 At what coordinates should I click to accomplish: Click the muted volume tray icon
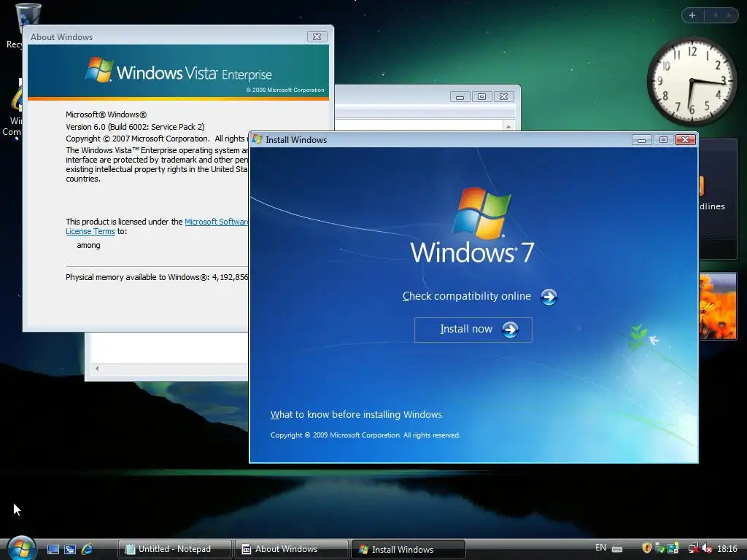tap(707, 548)
